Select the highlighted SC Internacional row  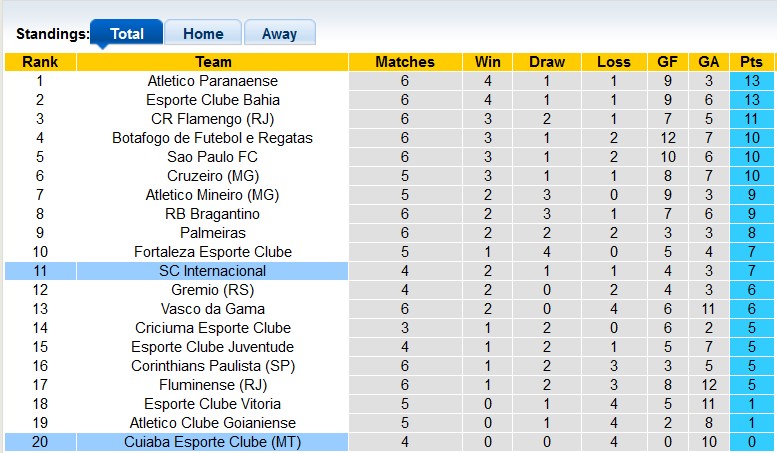(x=212, y=271)
